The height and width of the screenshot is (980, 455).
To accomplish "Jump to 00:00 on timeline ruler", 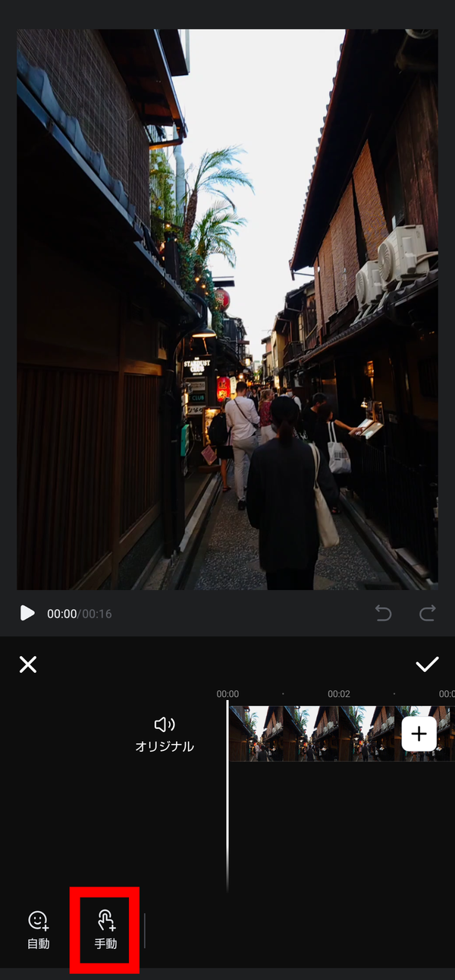I will 227,694.
